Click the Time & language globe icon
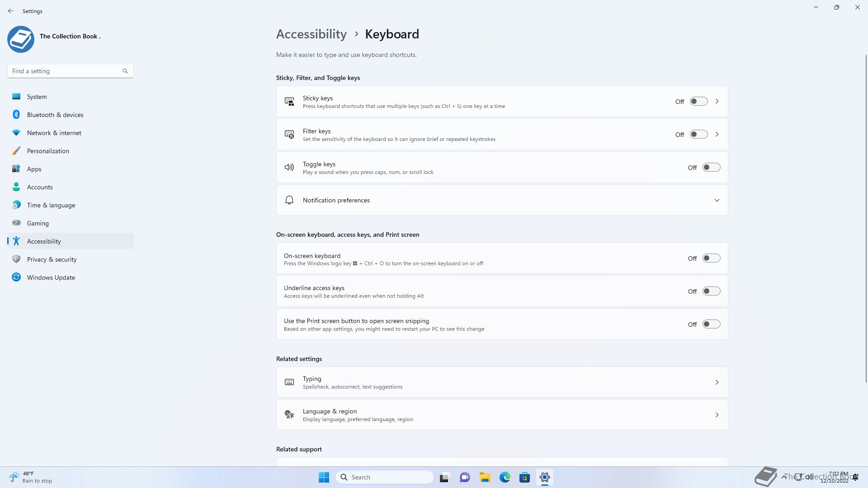This screenshot has width=868, height=488. (16, 205)
